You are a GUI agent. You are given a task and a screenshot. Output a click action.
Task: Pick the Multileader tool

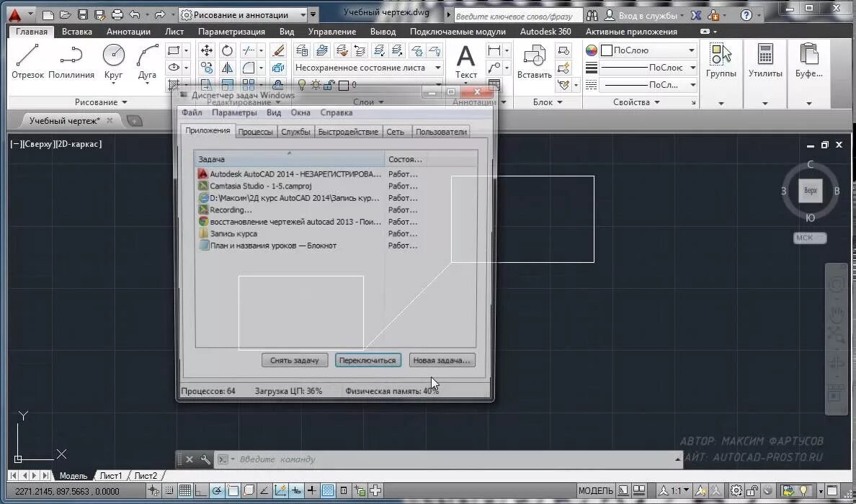tap(494, 68)
